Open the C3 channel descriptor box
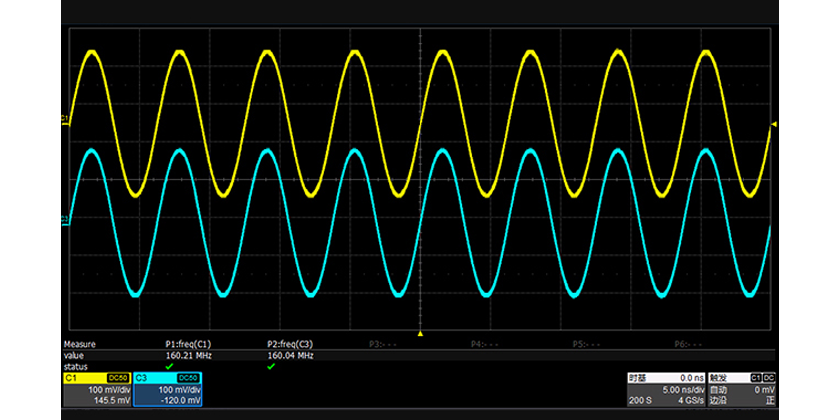Image resolution: width=840 pixels, height=420 pixels. point(168,389)
